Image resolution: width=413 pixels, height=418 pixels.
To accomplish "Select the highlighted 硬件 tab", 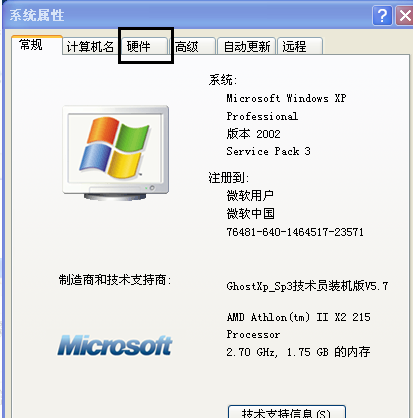I will pos(144,46).
